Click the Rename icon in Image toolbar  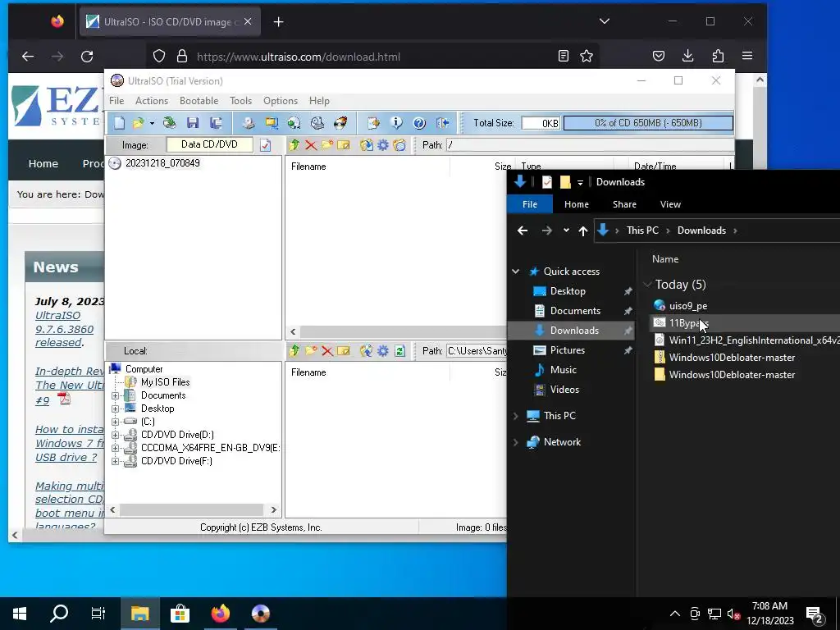point(344,145)
